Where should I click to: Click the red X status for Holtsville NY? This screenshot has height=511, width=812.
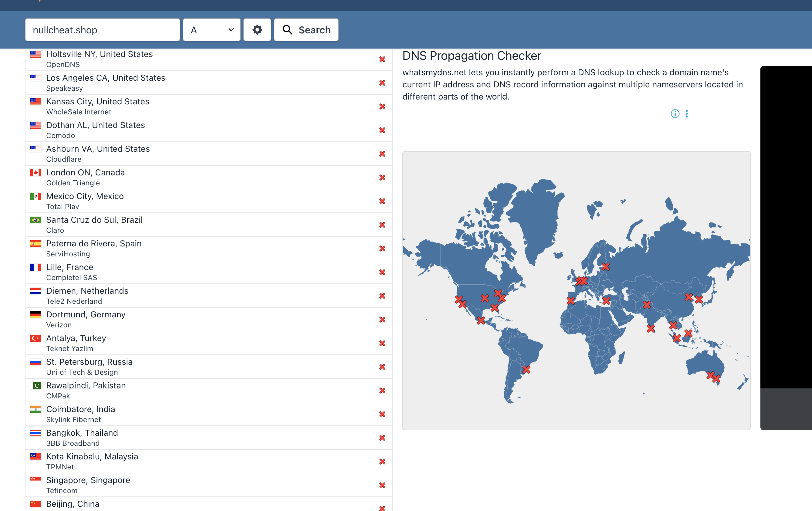(x=382, y=59)
